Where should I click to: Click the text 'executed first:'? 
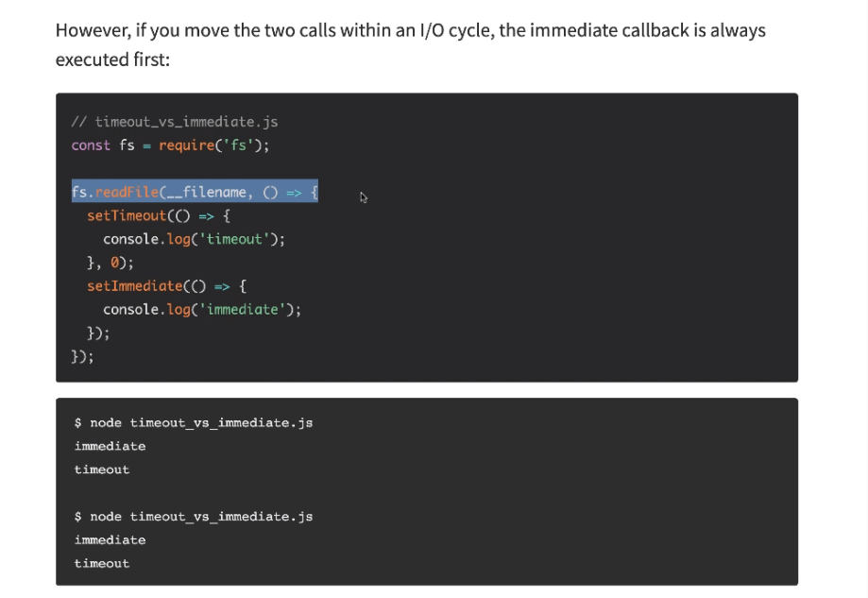point(112,60)
